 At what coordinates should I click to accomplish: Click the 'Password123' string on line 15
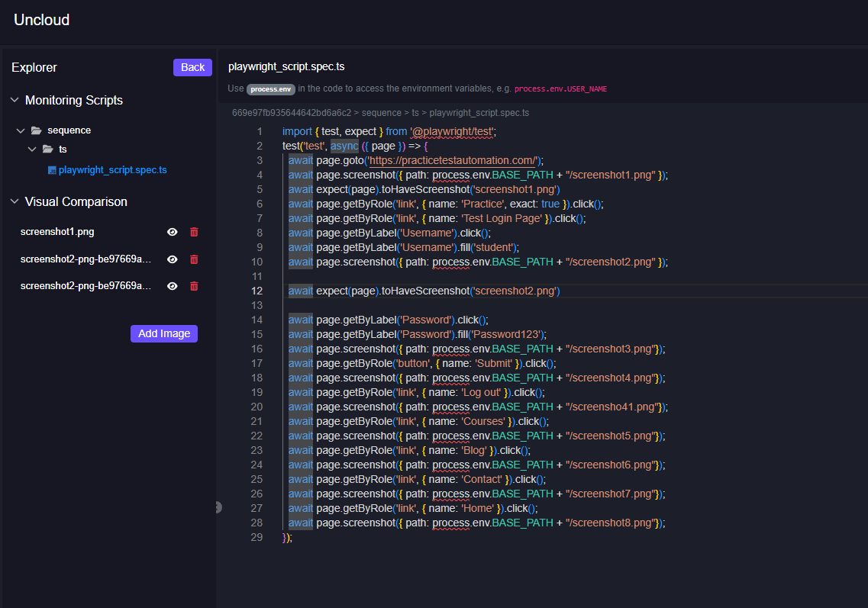pyautogui.click(x=506, y=335)
